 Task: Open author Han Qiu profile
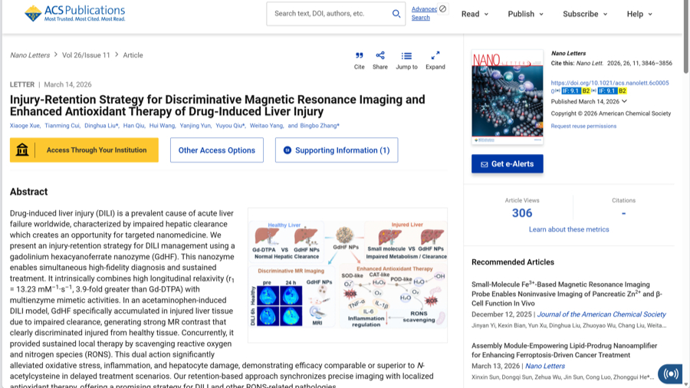pyautogui.click(x=134, y=125)
